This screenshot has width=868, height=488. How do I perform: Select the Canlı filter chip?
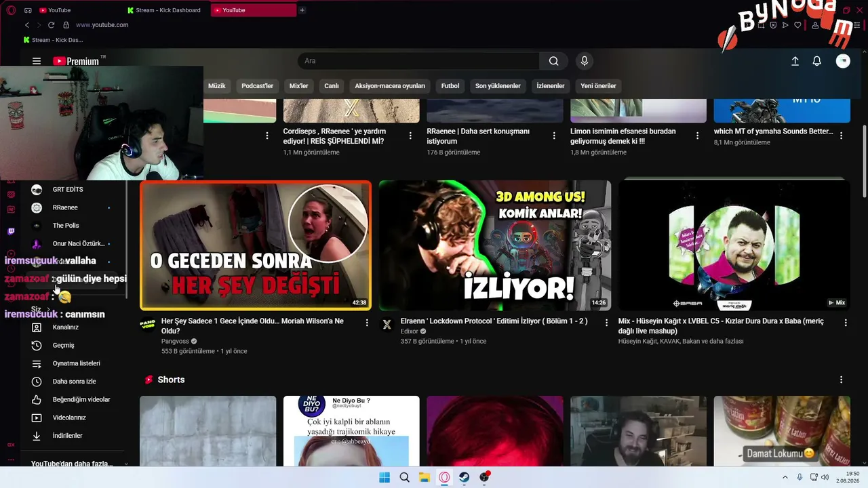[x=332, y=86]
